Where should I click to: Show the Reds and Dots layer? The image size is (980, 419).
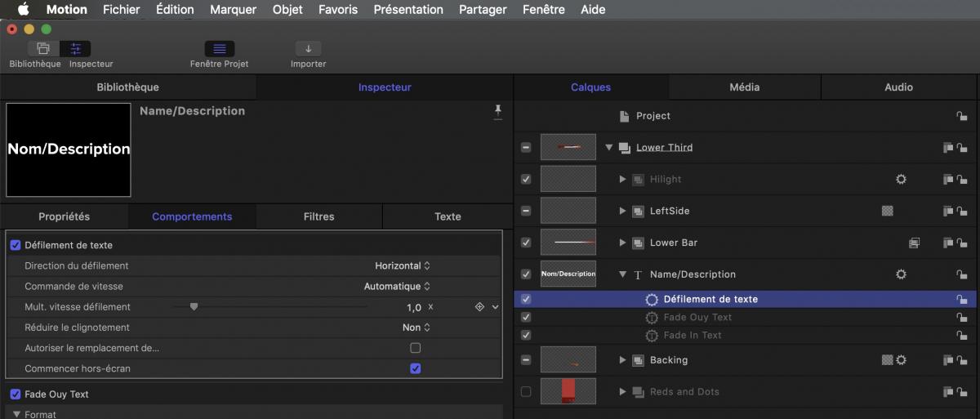(526, 392)
